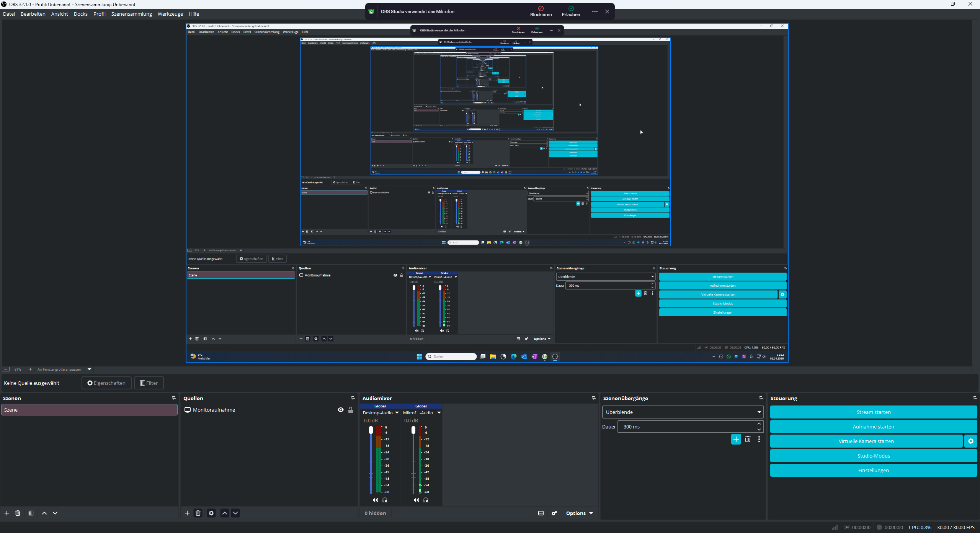Image resolution: width=980 pixels, height=533 pixels.
Task: Toggle Mikrofon-Audio monitoring headphone icon
Action: pyautogui.click(x=426, y=500)
